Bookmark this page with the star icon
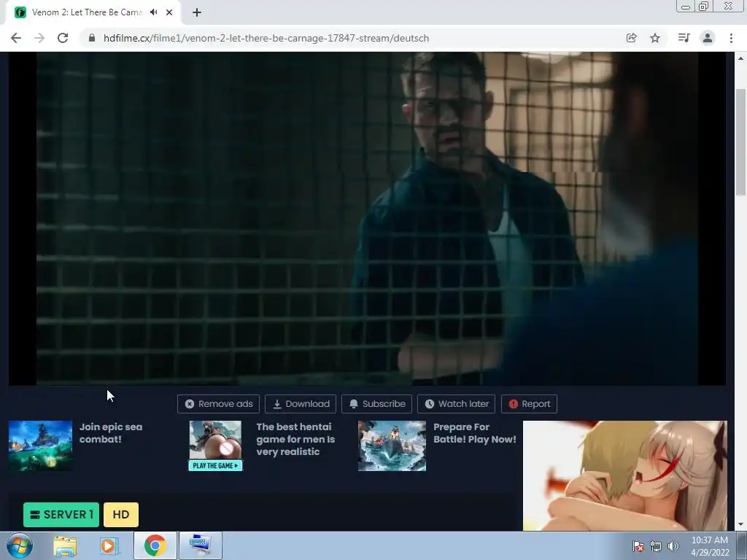The image size is (747, 560). tap(655, 38)
